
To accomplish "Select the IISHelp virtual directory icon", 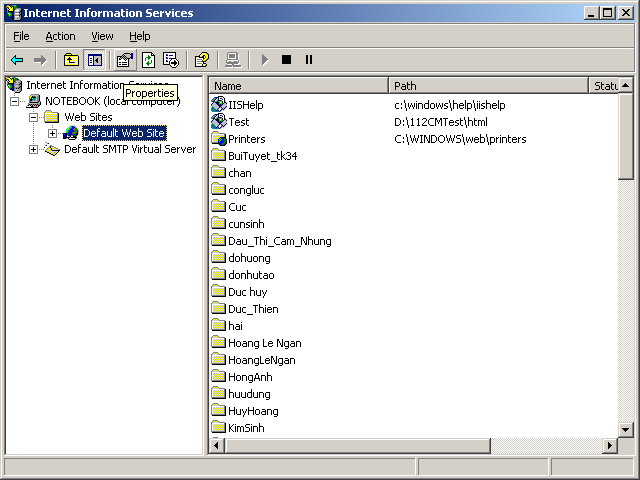I will 219,105.
